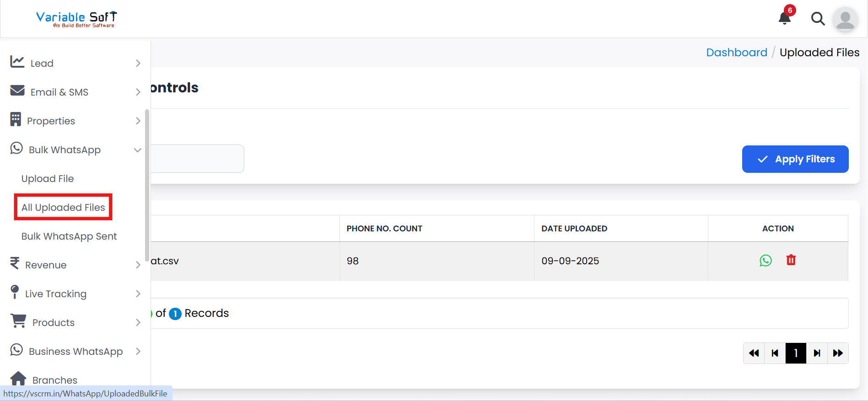
Task: Open Bulk WhatsApp Sent page
Action: [69, 236]
